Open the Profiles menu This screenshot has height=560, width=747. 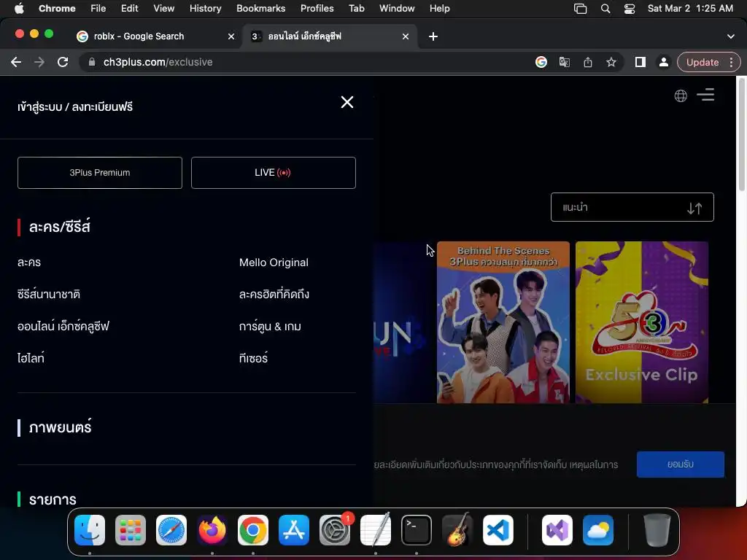pyautogui.click(x=317, y=8)
